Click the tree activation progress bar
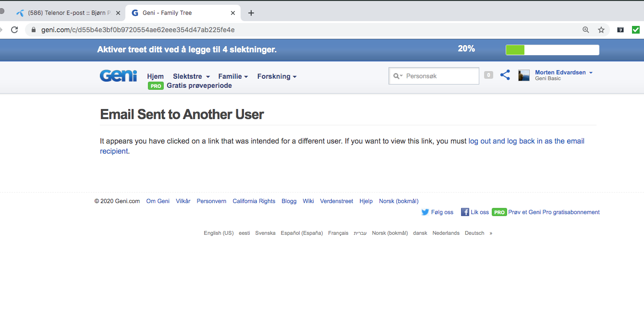Image resolution: width=644 pixels, height=327 pixels. click(552, 50)
